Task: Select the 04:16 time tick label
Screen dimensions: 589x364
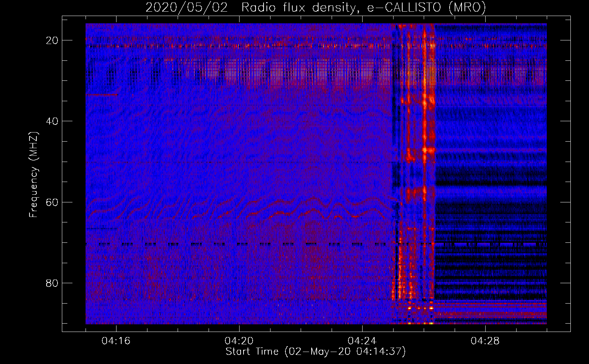Action: [116, 341]
